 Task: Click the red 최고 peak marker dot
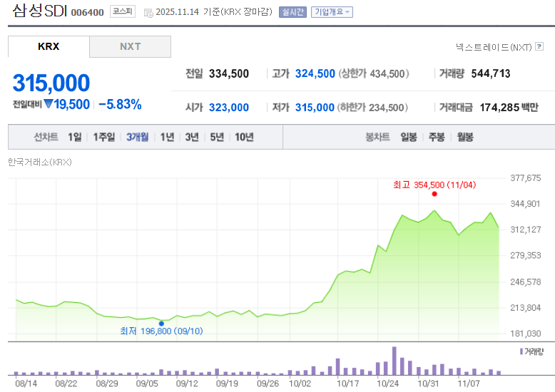[434, 194]
